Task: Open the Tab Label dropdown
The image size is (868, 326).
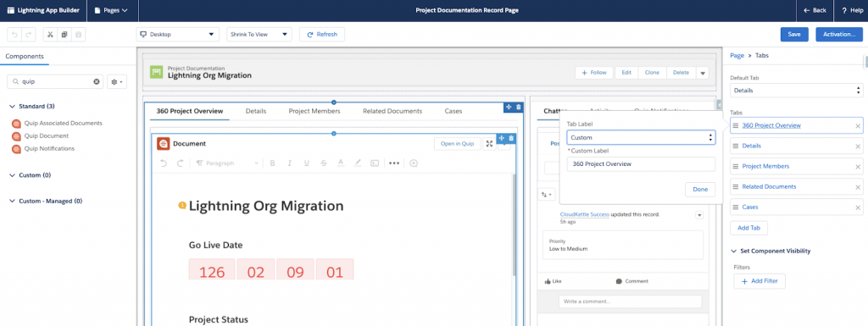Action: pyautogui.click(x=641, y=137)
